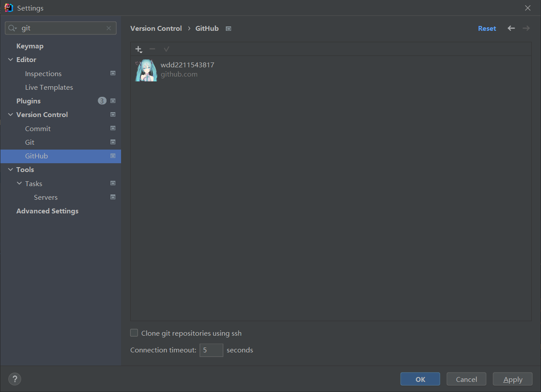Click the Apply button
This screenshot has width=541, height=392.
click(x=513, y=379)
